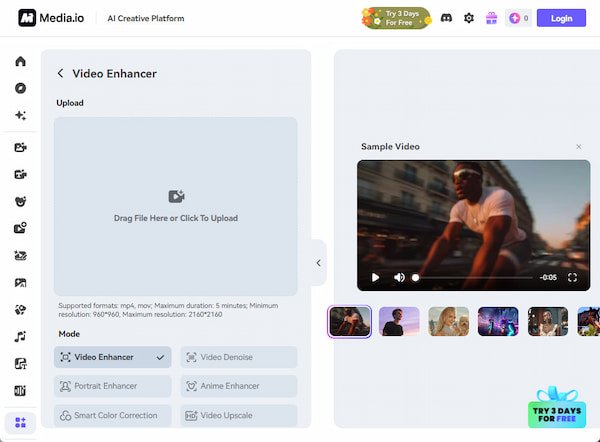
Task: Open the music note sidebar tool
Action: tap(21, 337)
